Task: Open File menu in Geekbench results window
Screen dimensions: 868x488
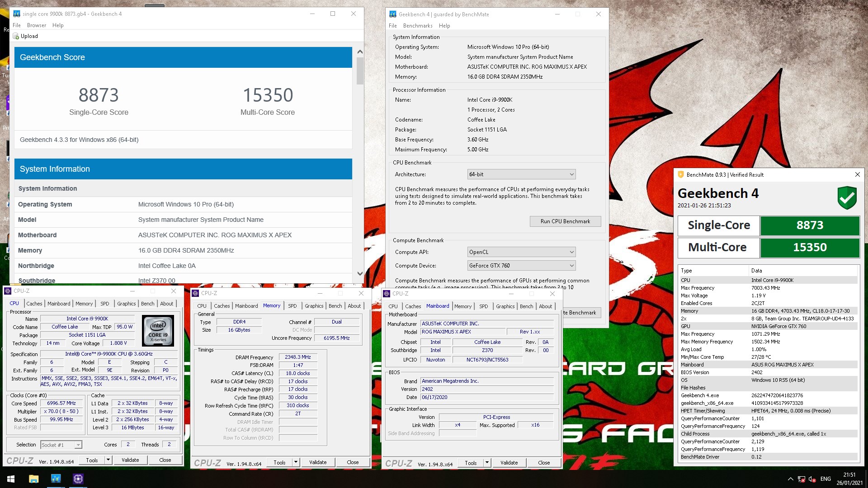Action: (17, 25)
